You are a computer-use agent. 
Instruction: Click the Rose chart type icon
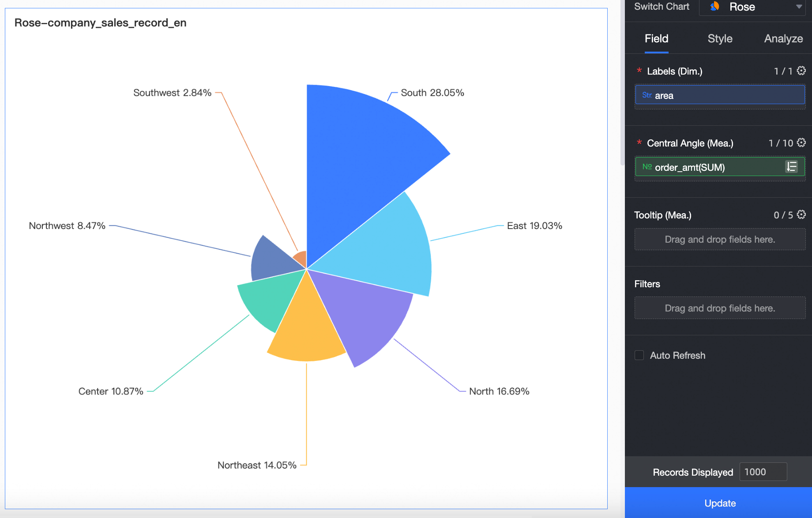pyautogui.click(x=715, y=7)
